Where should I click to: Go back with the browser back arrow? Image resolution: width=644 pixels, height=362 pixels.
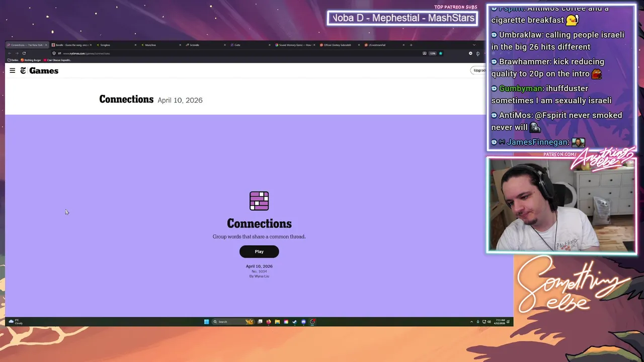(x=10, y=53)
